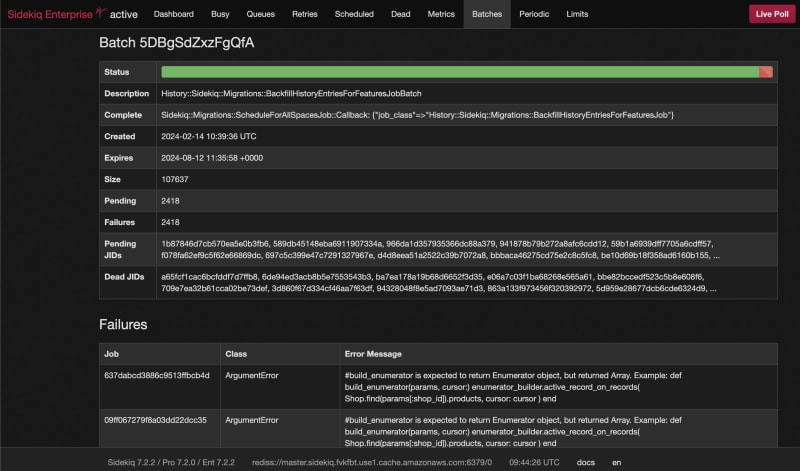Select the Batches tab
This screenshot has width=800, height=471.
[x=487, y=14]
